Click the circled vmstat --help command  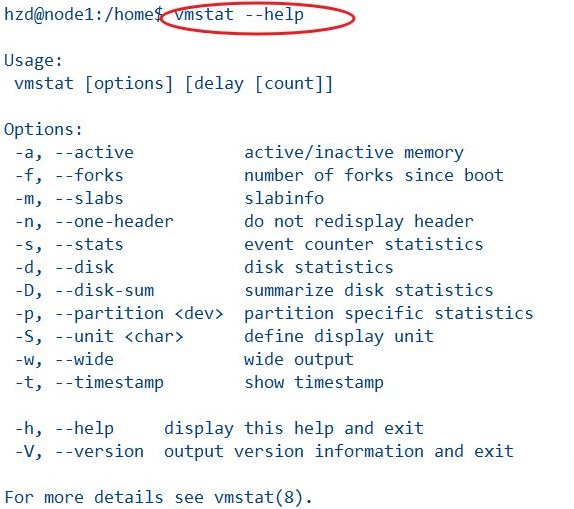[x=239, y=15]
